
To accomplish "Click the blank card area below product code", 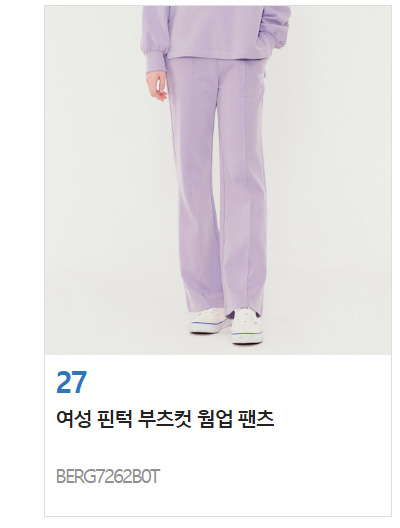I will point(218,501).
